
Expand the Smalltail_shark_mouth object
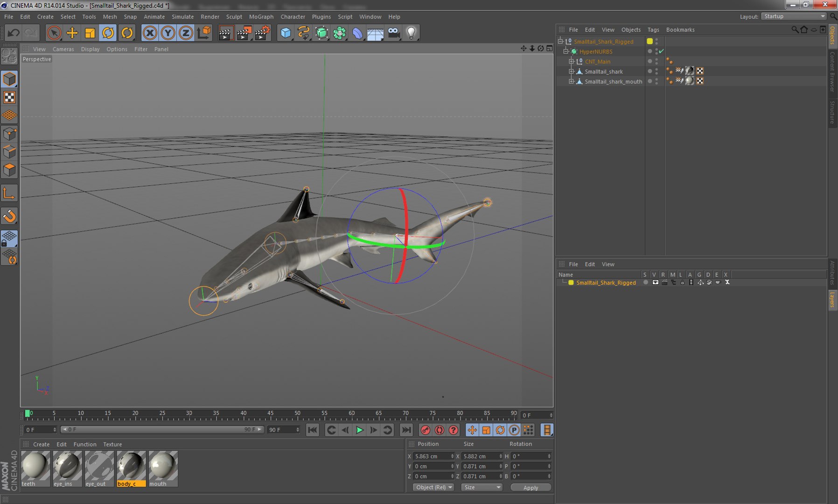[571, 81]
